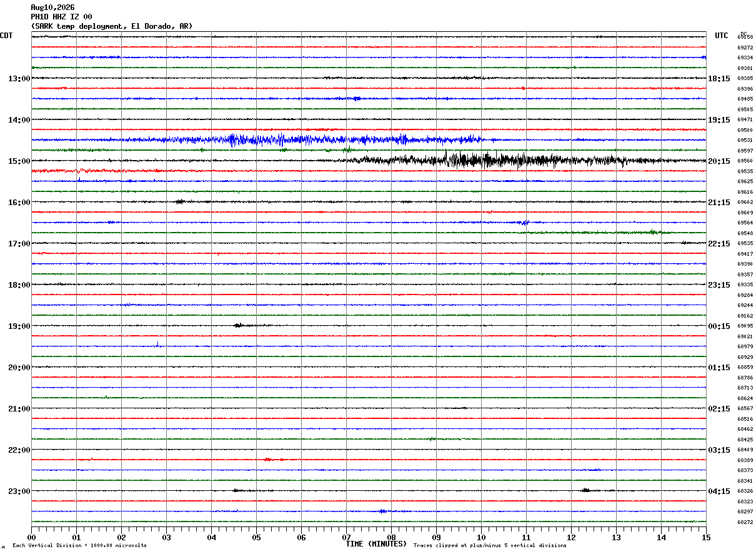Click the 00 minute mark on time axis
The width and height of the screenshot is (756, 554).
pyautogui.click(x=32, y=538)
